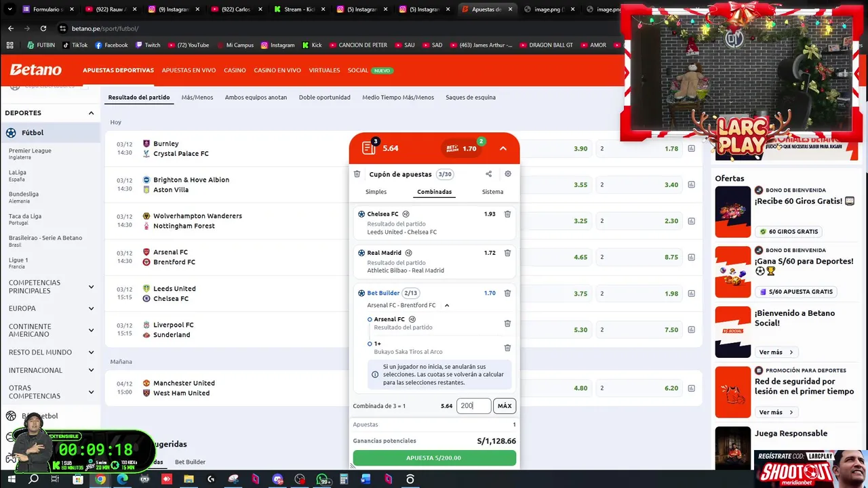The width and height of the screenshot is (868, 488).
Task: Open Calculator from taskbar
Action: coord(344,479)
